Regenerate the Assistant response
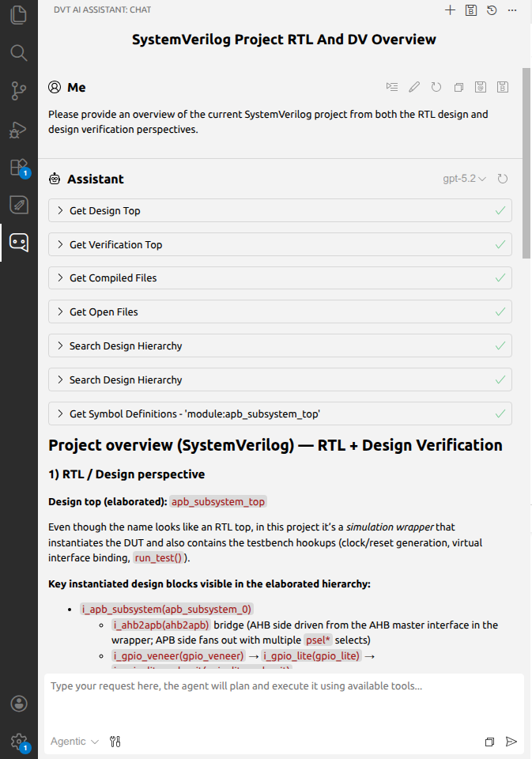Image resolution: width=532 pixels, height=759 pixels. click(503, 179)
